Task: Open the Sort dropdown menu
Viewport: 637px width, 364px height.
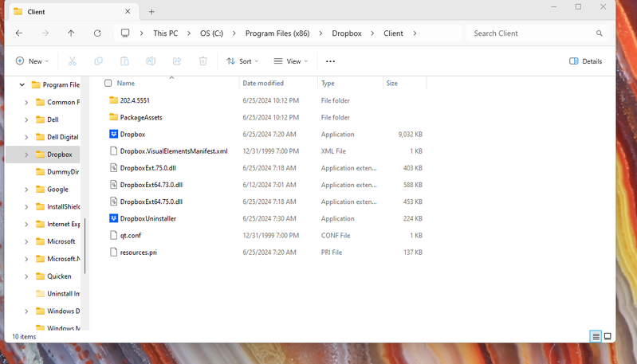Action: point(242,61)
